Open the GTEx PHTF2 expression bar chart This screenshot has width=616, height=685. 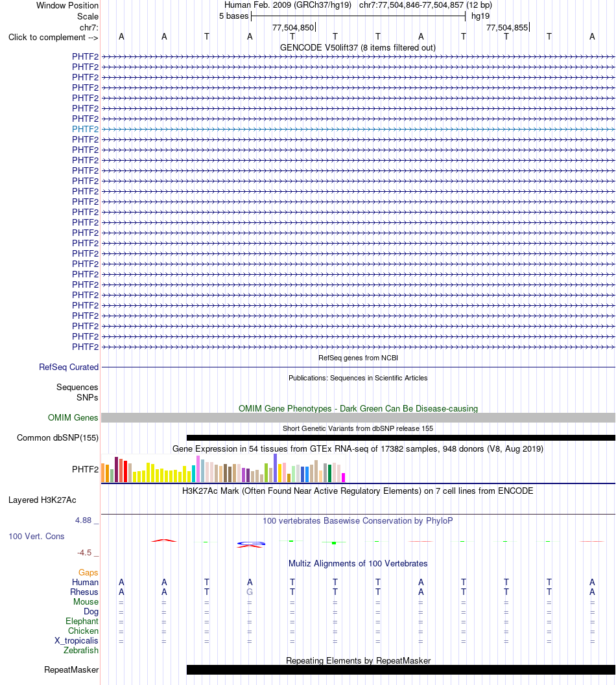[x=224, y=469]
